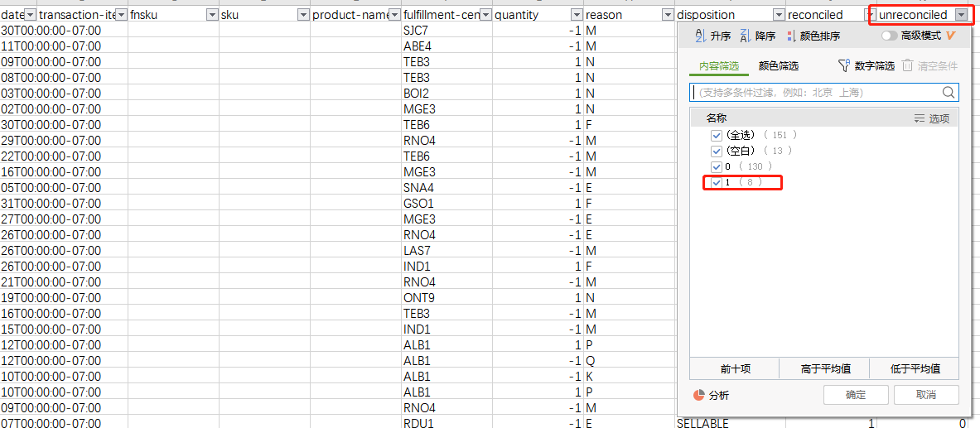Open 选项 list options

point(932,118)
